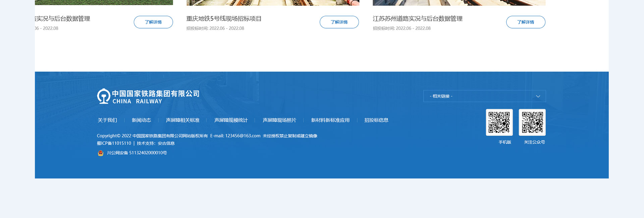Viewport: 644px width, 218px height.
Task: Go to 招投标信息 in footer
Action: pyautogui.click(x=376, y=120)
